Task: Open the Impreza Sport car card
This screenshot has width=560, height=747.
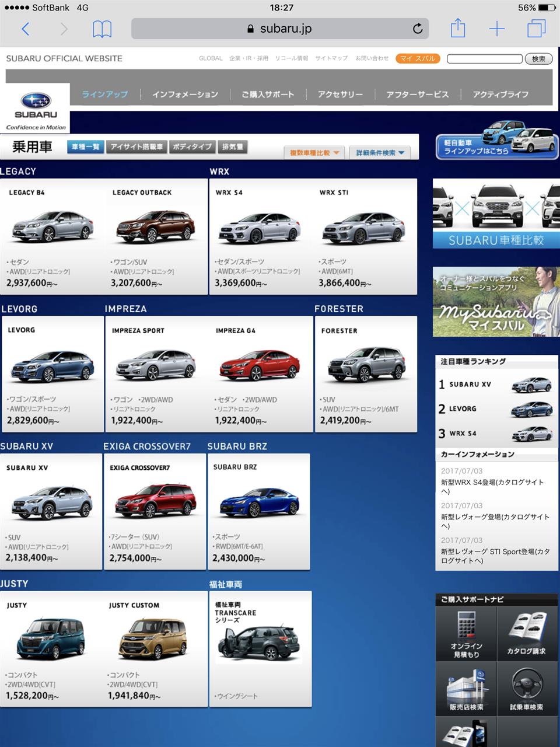Action: (157, 374)
